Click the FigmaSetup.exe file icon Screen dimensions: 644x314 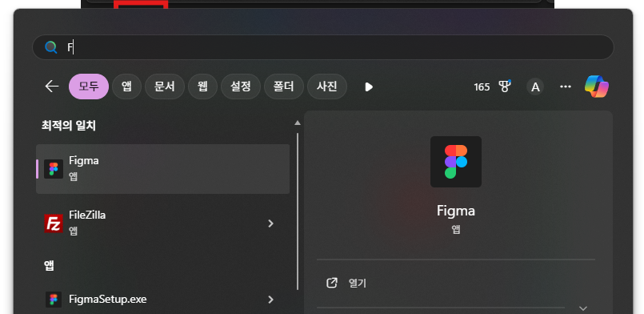coord(54,300)
